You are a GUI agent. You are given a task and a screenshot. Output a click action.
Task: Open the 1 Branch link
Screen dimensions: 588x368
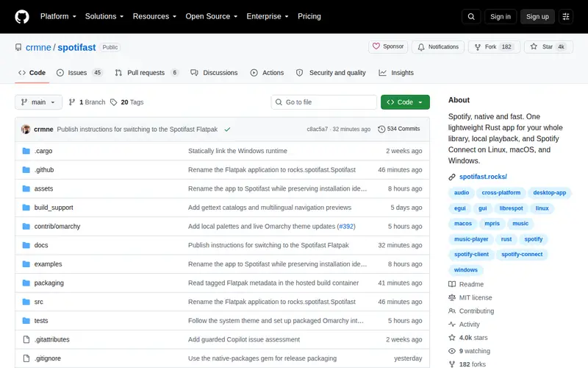(87, 102)
